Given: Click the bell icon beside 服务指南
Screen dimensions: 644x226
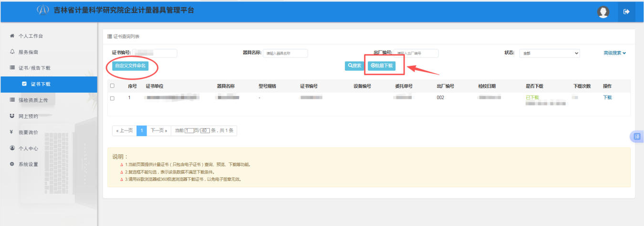Looking at the screenshot, I should tap(12, 52).
